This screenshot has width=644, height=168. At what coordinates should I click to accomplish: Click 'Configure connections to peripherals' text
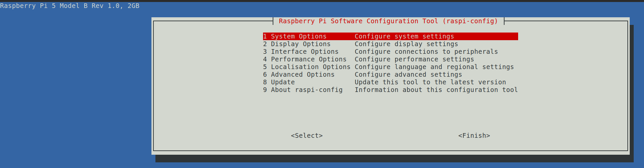426,52
